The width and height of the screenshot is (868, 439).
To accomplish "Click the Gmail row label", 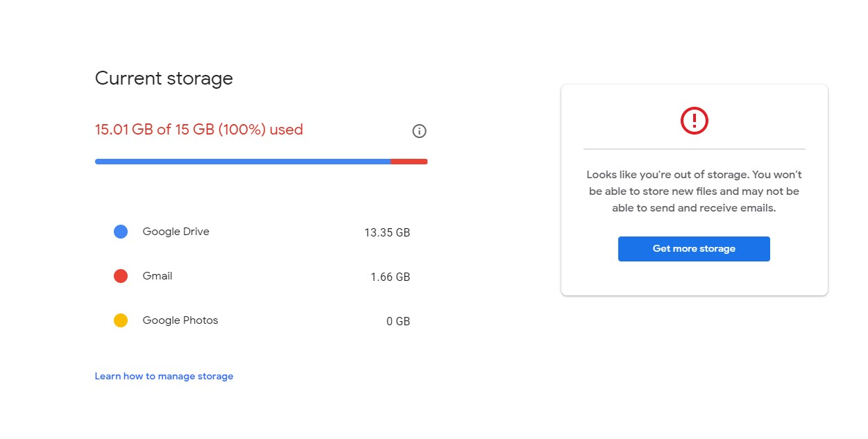I will [158, 275].
